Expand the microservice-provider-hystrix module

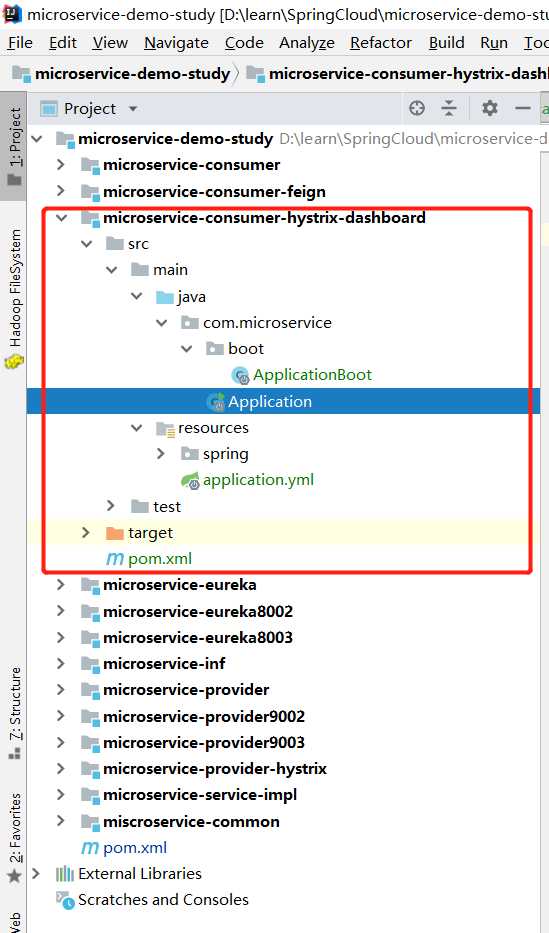[x=61, y=769]
